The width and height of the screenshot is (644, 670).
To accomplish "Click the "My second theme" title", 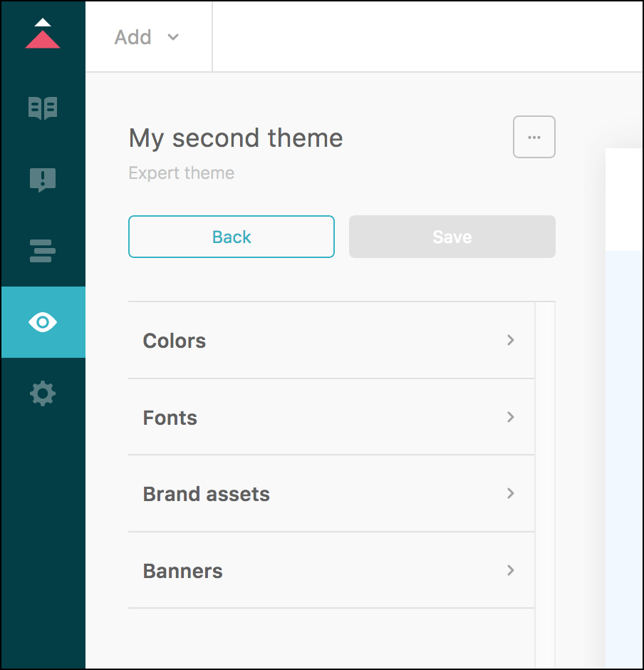I will pos(236,138).
